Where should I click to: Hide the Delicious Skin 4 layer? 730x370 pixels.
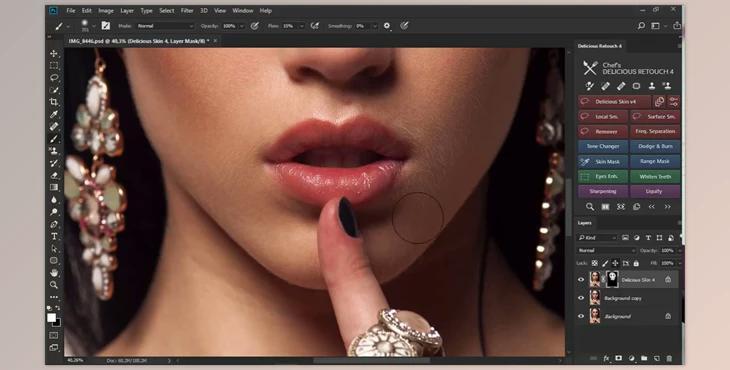click(581, 280)
